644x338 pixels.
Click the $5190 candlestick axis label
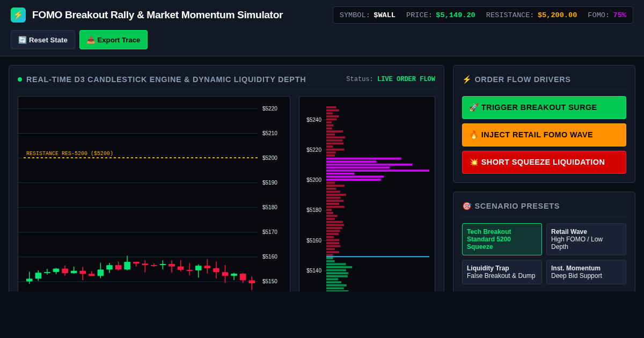tap(270, 183)
